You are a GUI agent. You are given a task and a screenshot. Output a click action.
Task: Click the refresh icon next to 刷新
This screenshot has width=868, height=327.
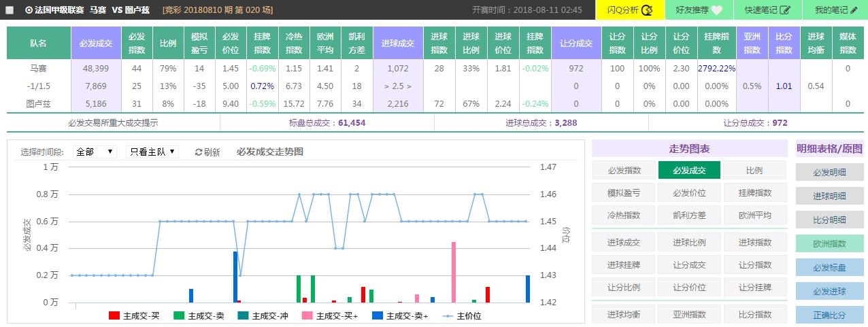tap(199, 152)
